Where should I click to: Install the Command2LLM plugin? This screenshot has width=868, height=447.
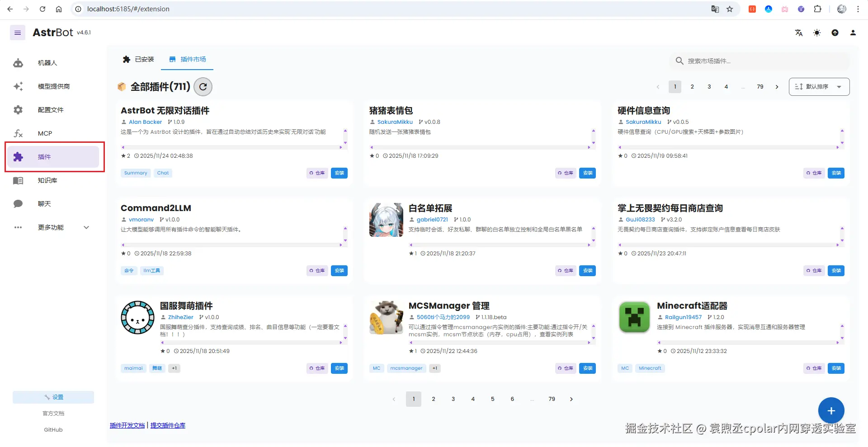tap(339, 271)
